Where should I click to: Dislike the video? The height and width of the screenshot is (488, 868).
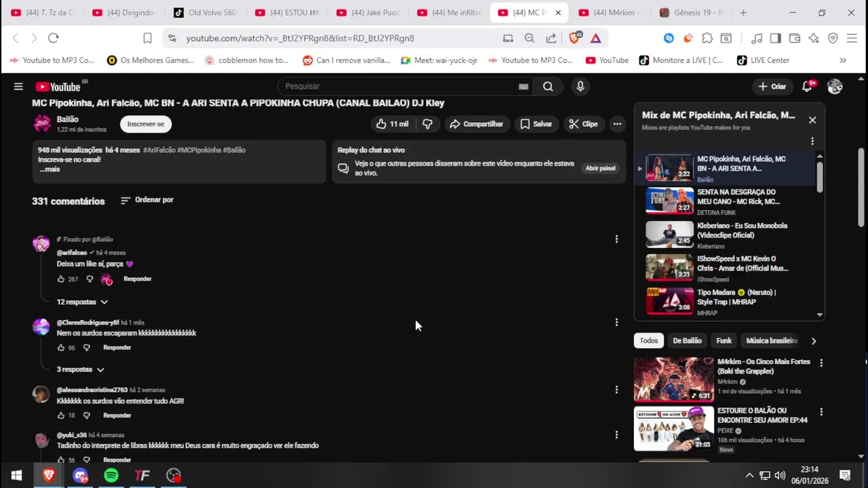click(427, 124)
